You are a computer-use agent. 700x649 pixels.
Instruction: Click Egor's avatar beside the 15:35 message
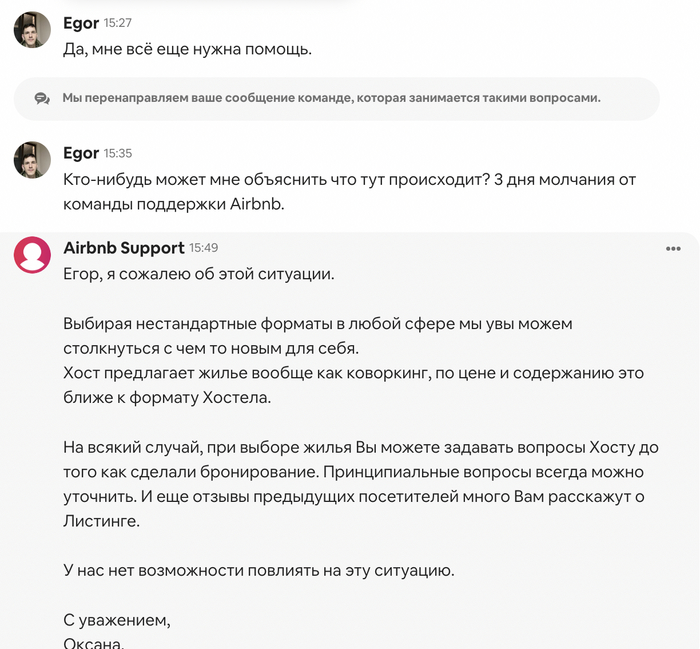(32, 160)
